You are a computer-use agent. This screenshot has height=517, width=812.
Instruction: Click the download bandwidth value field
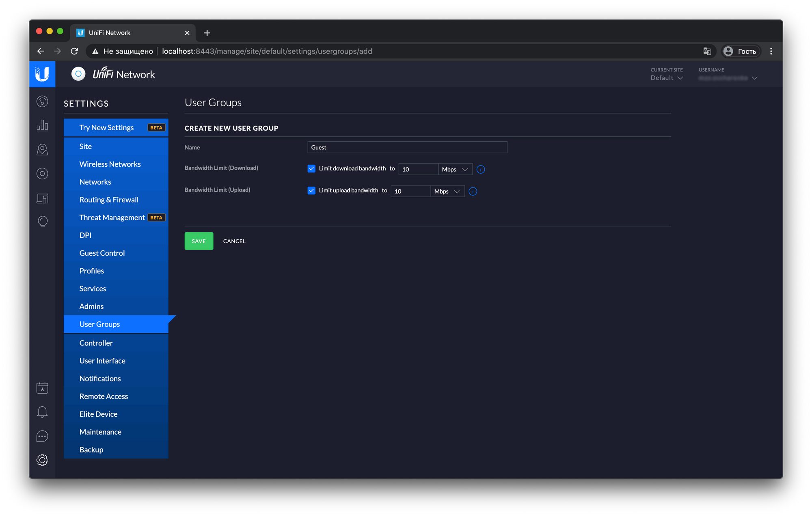pyautogui.click(x=419, y=169)
